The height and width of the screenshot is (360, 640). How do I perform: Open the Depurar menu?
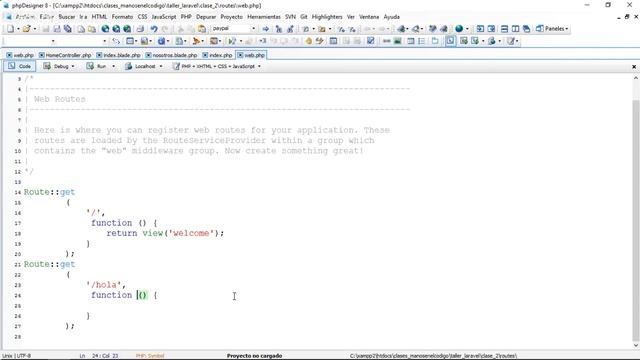[206, 17]
